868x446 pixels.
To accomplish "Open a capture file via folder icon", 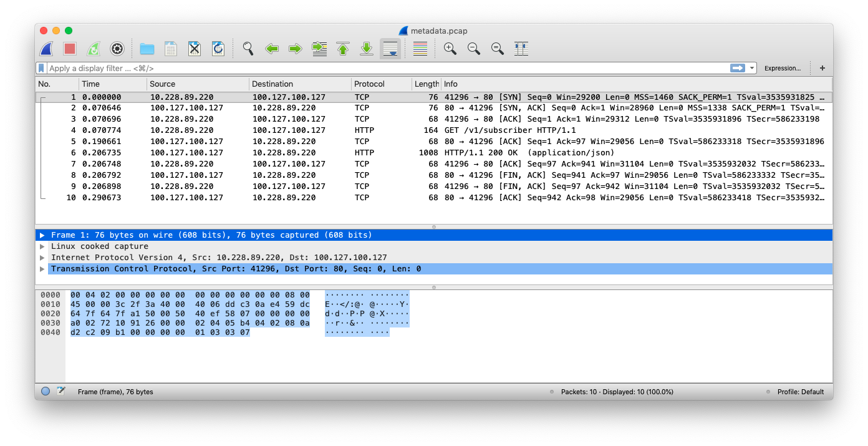I will point(147,49).
